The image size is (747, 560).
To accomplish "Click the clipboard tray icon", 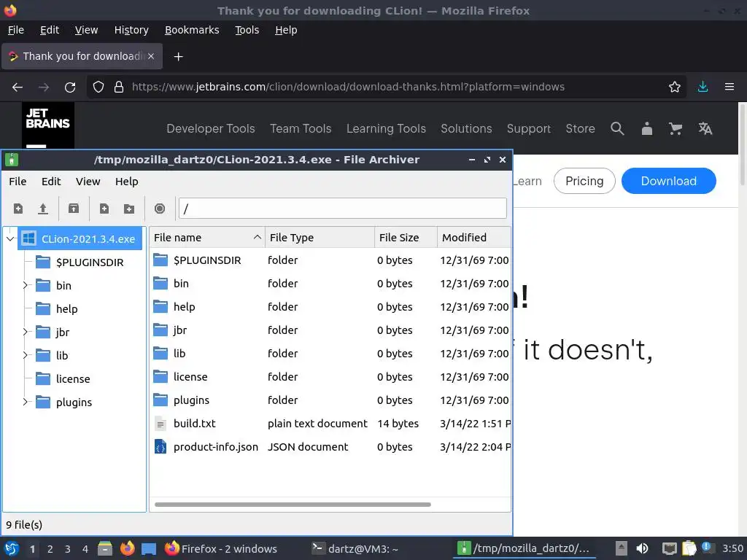I will pyautogui.click(x=689, y=548).
